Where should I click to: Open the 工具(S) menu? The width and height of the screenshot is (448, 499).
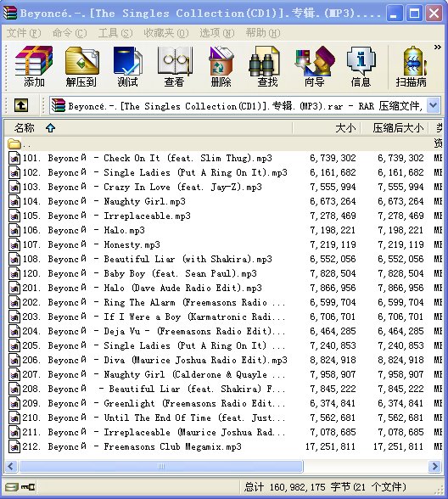pyautogui.click(x=115, y=33)
